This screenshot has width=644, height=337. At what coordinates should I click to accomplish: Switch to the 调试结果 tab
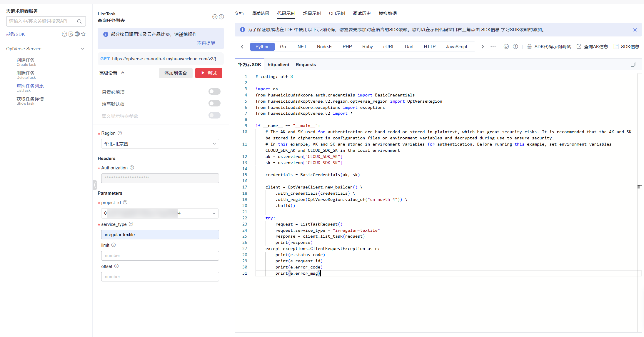pyautogui.click(x=260, y=14)
